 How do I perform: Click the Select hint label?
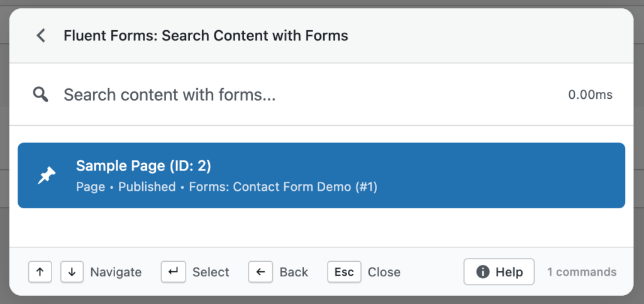click(211, 272)
